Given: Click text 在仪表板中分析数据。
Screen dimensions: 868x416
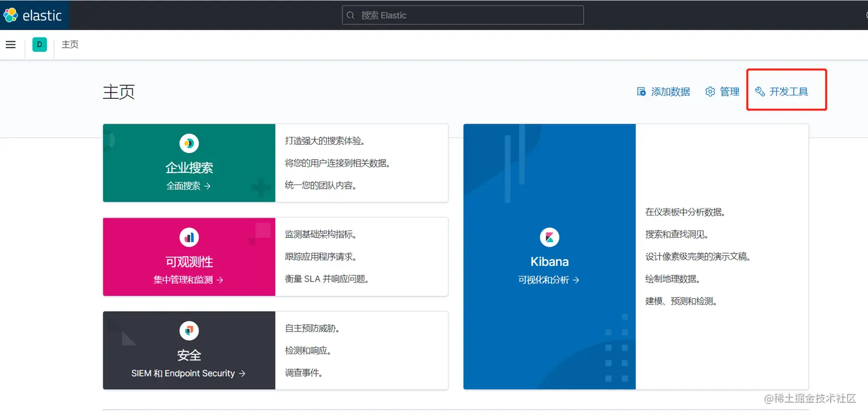Looking at the screenshot, I should point(685,212).
